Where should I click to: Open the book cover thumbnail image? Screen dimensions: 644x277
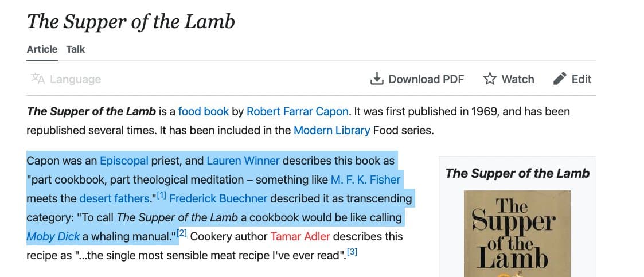[509, 235]
